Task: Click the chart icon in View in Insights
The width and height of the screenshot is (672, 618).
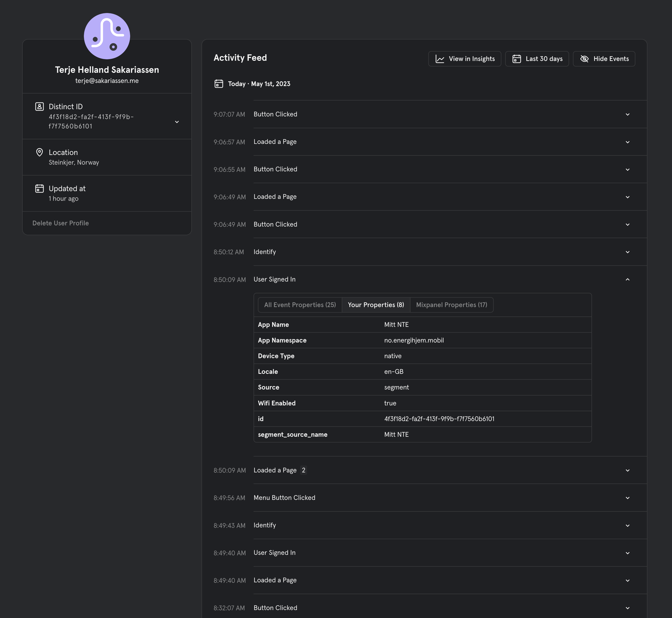Action: (x=440, y=59)
